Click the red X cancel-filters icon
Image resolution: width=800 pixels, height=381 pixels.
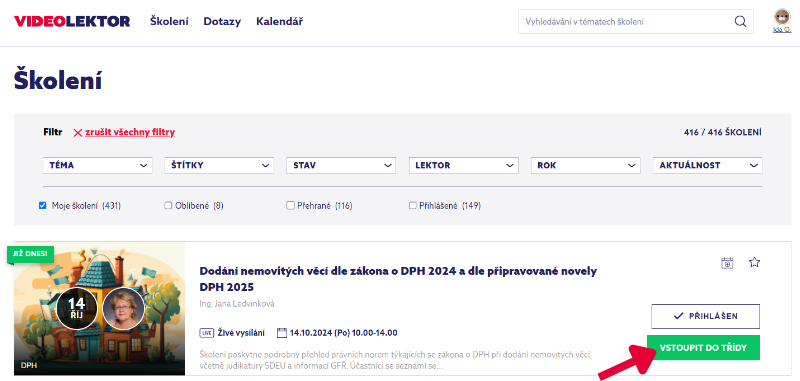(x=78, y=133)
